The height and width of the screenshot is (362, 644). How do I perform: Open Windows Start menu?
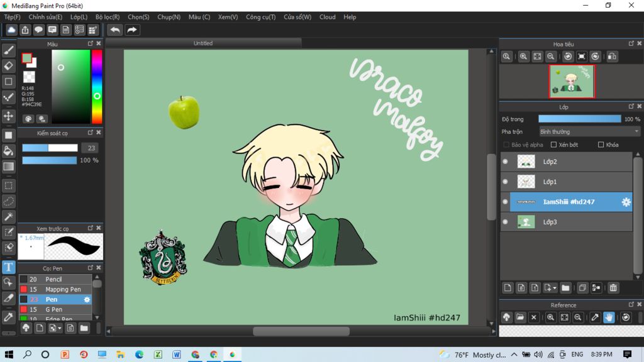click(x=9, y=354)
